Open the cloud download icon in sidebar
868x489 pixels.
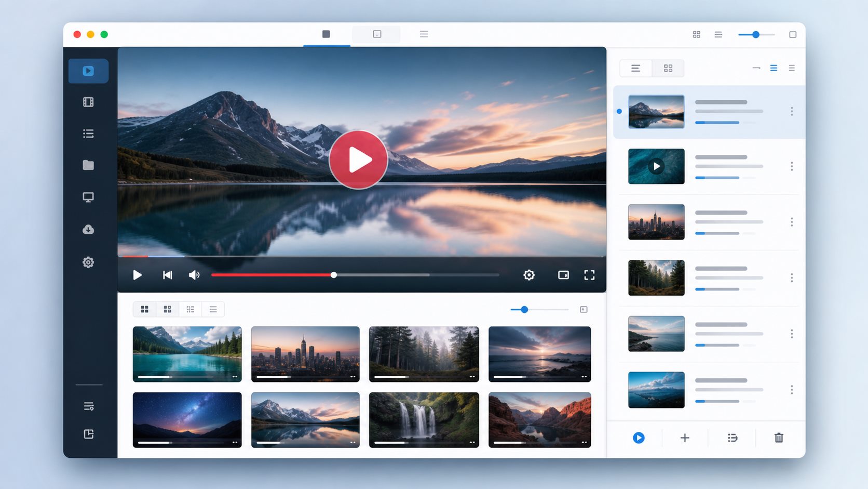[x=88, y=229]
